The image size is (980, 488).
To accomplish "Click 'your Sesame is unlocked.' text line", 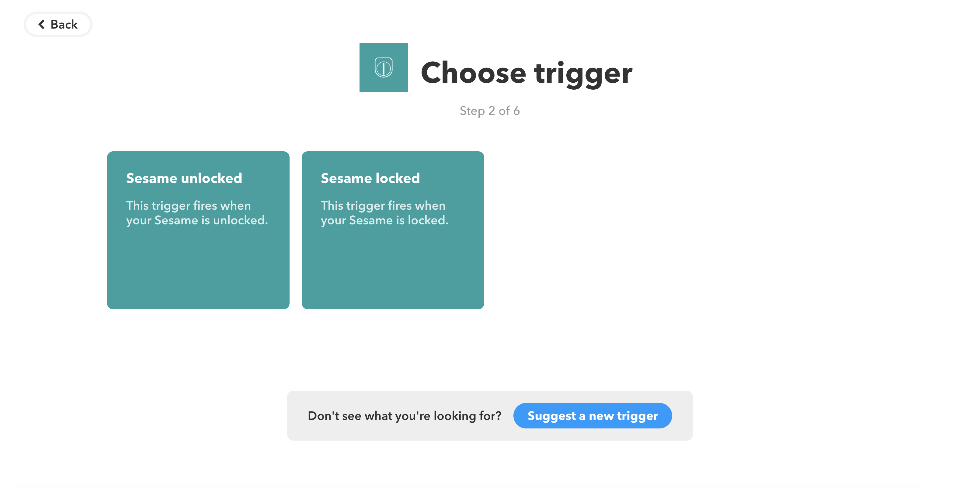I will 197,220.
